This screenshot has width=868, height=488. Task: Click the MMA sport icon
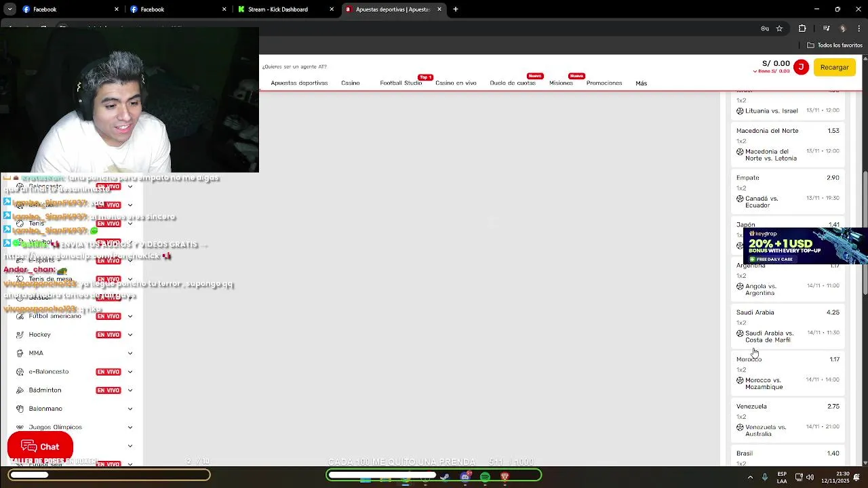[20, 353]
